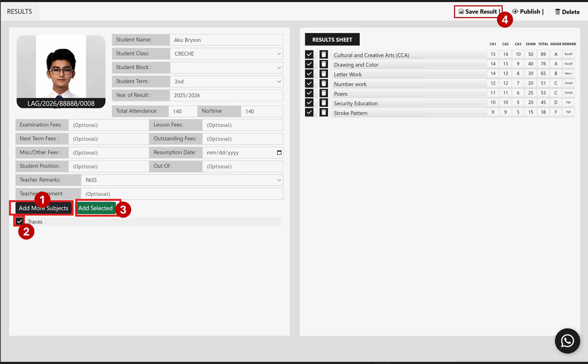The height and width of the screenshot is (364, 588).
Task: Click the No/time value field
Action: [x=262, y=111]
